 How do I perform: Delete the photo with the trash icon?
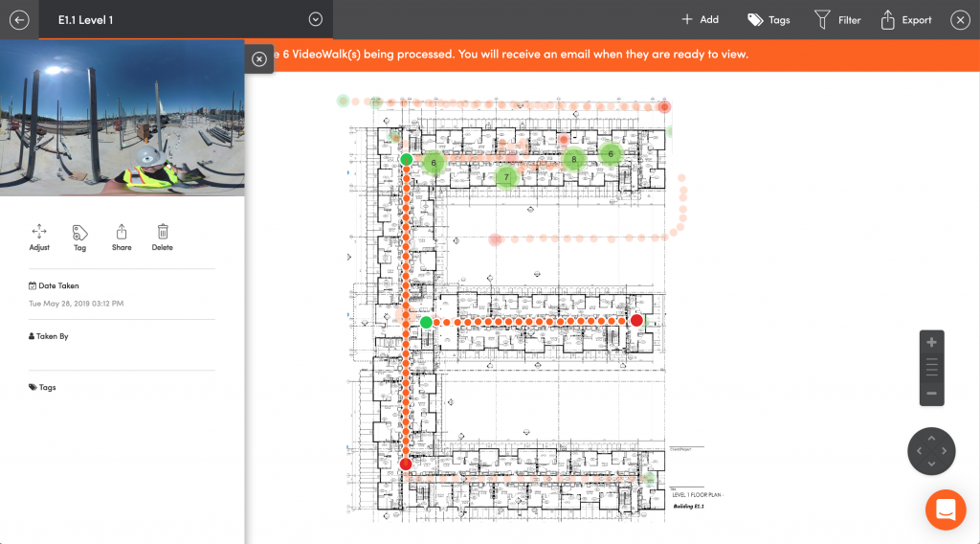click(x=162, y=238)
